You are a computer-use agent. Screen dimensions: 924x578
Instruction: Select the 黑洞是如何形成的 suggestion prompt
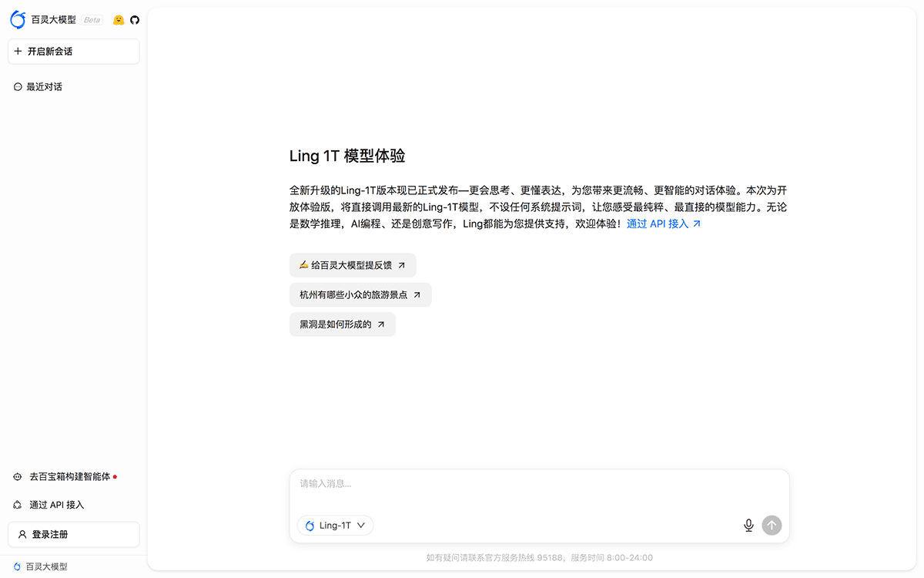click(x=342, y=324)
